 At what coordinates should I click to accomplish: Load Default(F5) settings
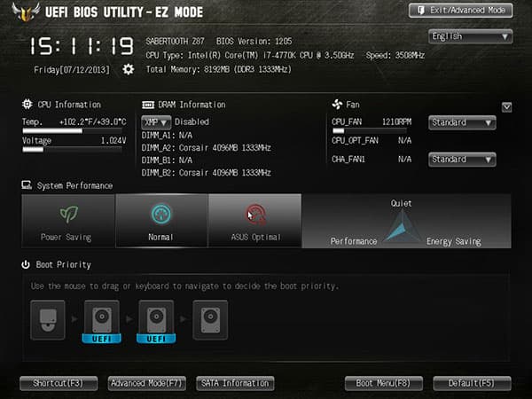coord(472,383)
